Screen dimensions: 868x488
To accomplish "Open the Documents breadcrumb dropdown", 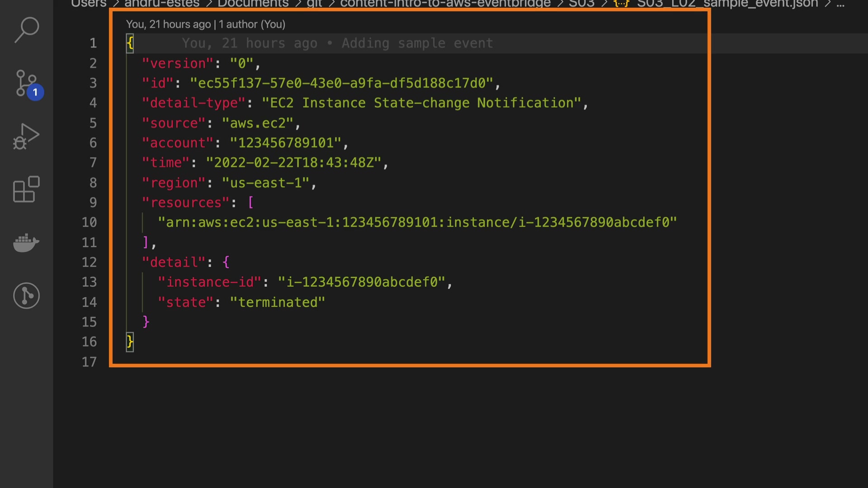I will 253,4.
